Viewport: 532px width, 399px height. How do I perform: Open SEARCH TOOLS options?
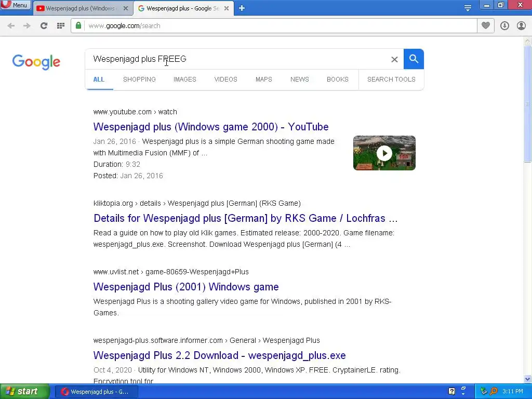pos(391,79)
